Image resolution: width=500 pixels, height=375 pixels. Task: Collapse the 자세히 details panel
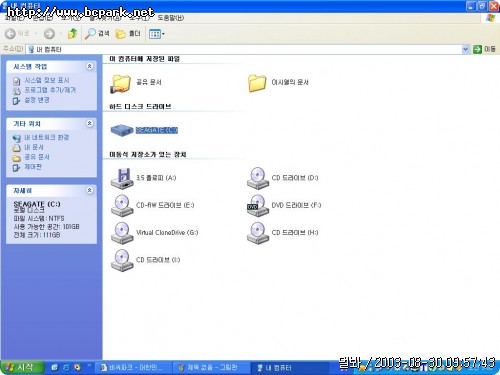89,190
